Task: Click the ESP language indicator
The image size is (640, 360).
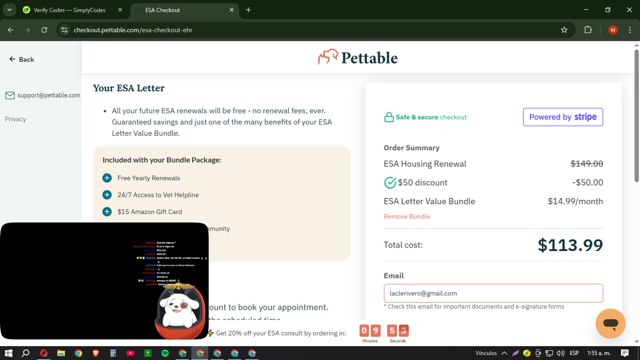Action: (x=574, y=353)
